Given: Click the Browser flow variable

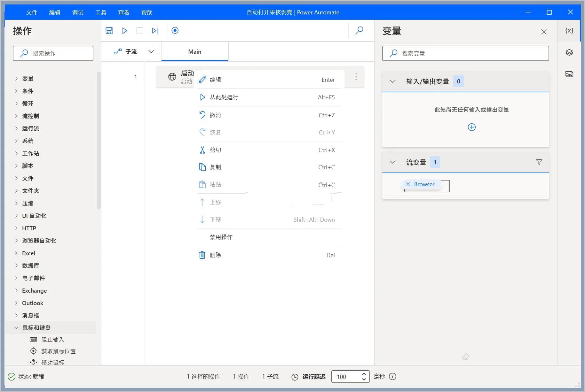Looking at the screenshot, I should pyautogui.click(x=424, y=184).
